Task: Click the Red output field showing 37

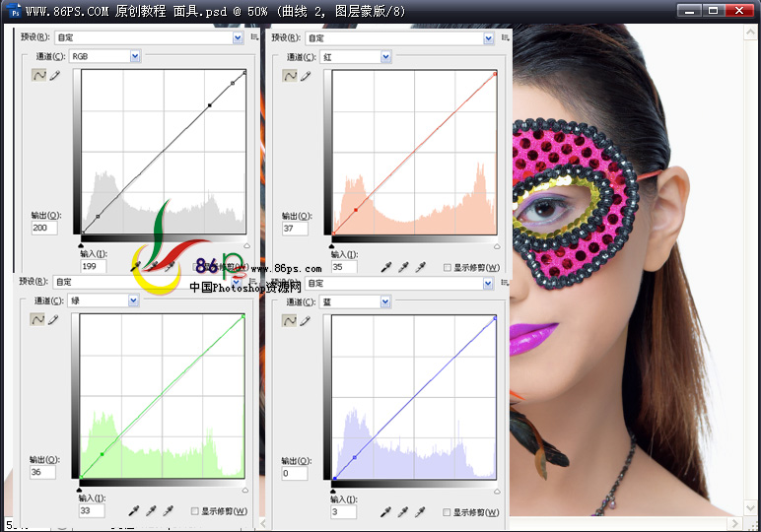Action: click(x=295, y=229)
